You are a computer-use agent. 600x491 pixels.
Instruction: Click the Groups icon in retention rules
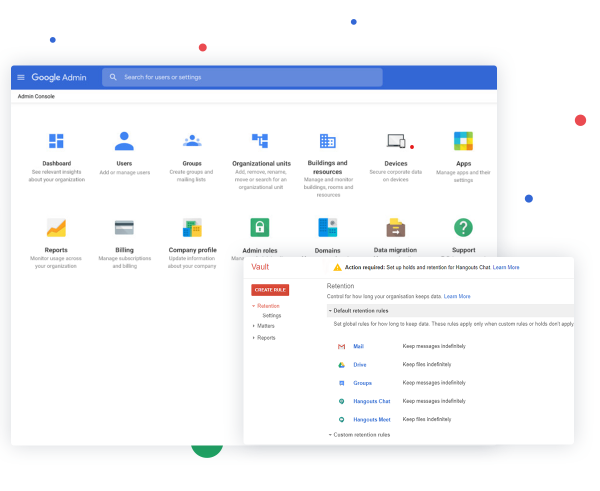tap(342, 383)
